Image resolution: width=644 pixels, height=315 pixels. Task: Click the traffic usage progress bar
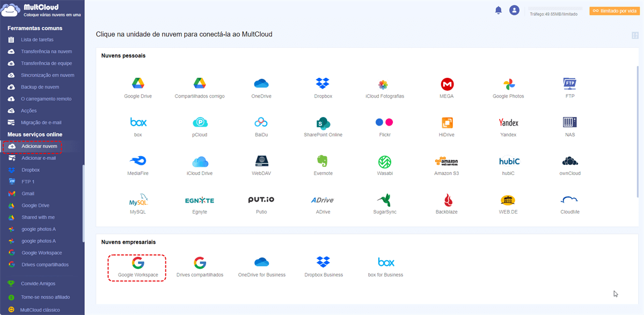coord(555,9)
